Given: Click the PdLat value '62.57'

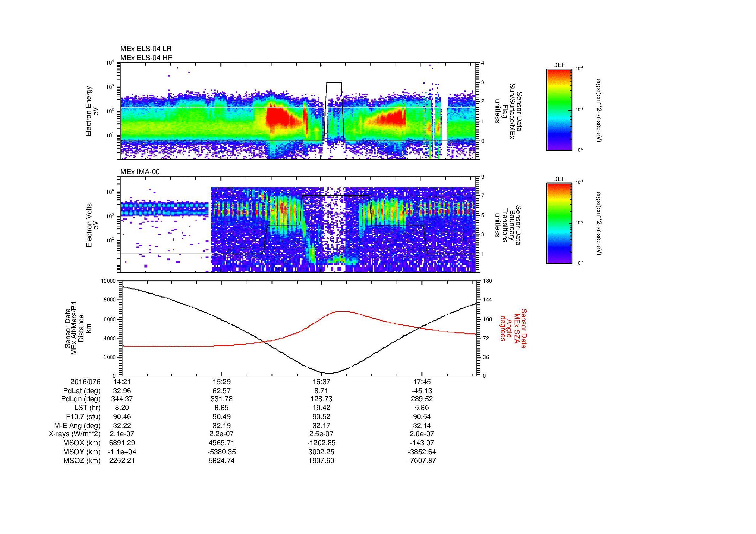Looking at the screenshot, I should pos(222,391).
